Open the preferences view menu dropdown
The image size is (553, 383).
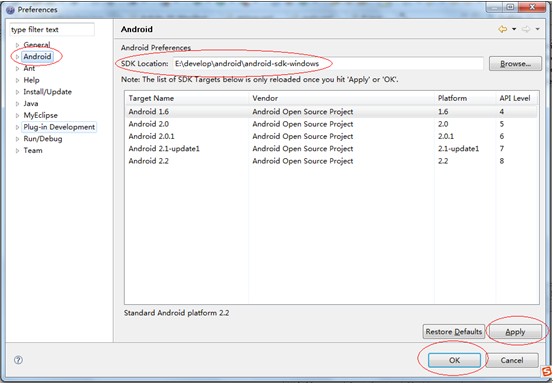tap(537, 29)
